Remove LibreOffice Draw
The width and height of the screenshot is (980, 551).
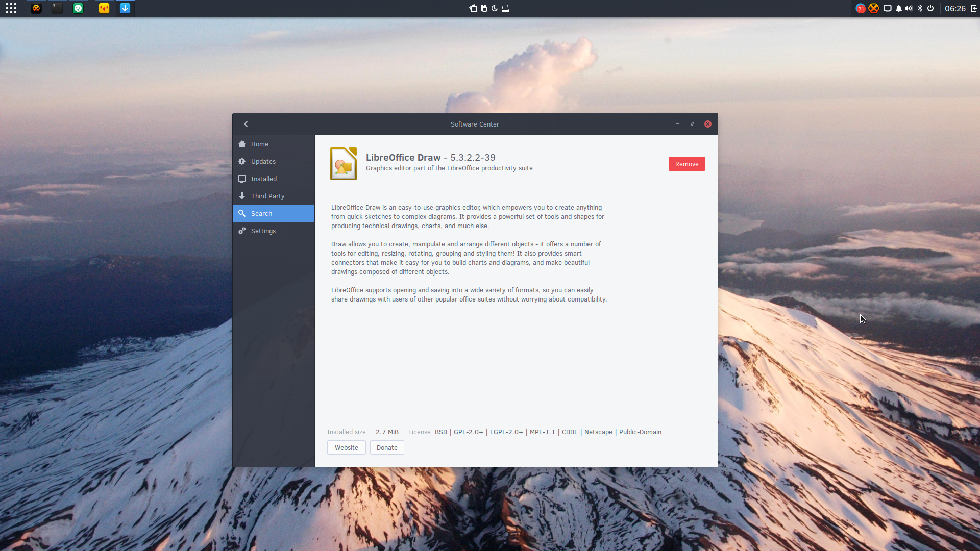coord(687,164)
